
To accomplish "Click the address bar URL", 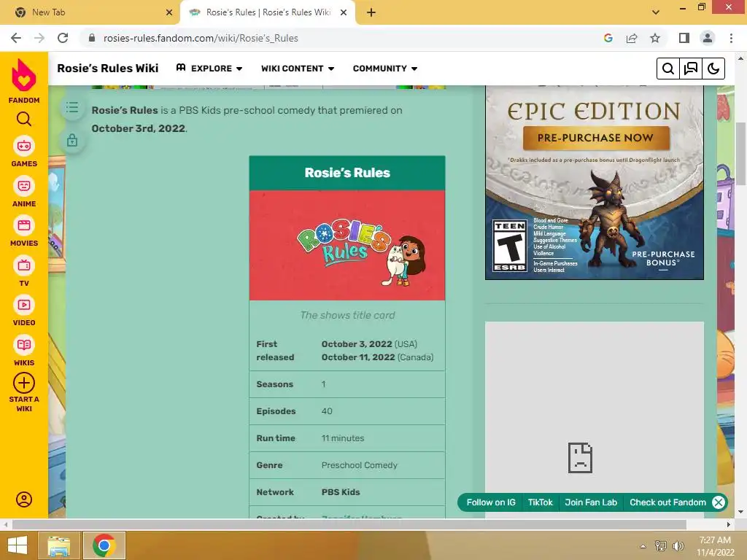I will point(201,38).
